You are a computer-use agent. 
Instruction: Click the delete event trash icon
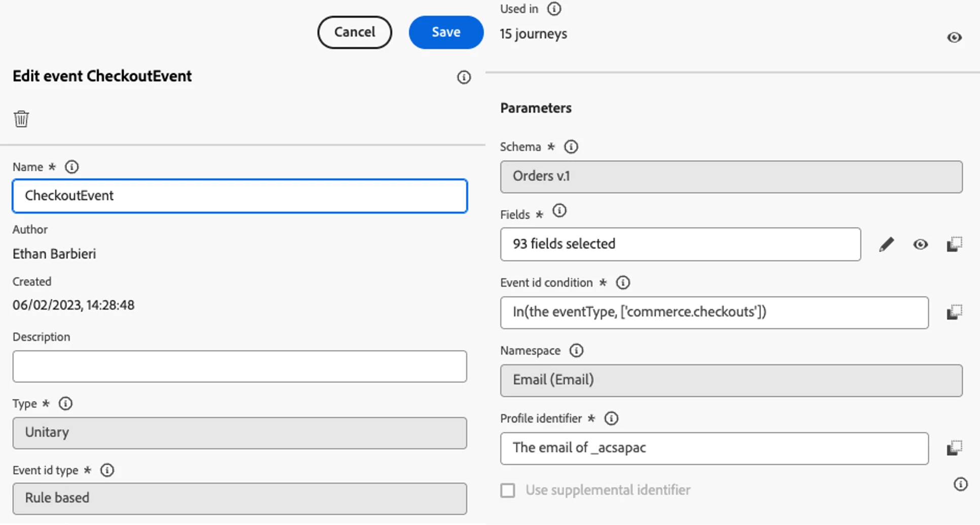[x=21, y=119]
